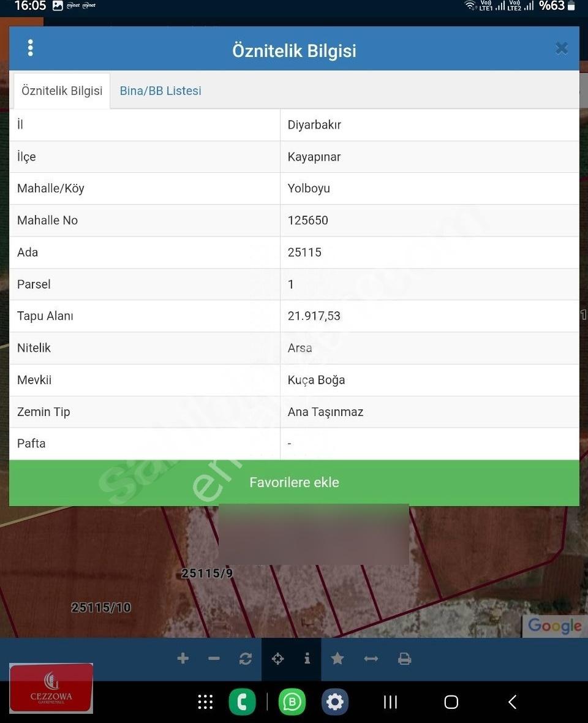Tap the Android recent apps button
This screenshot has height=723, width=588.
(x=390, y=702)
